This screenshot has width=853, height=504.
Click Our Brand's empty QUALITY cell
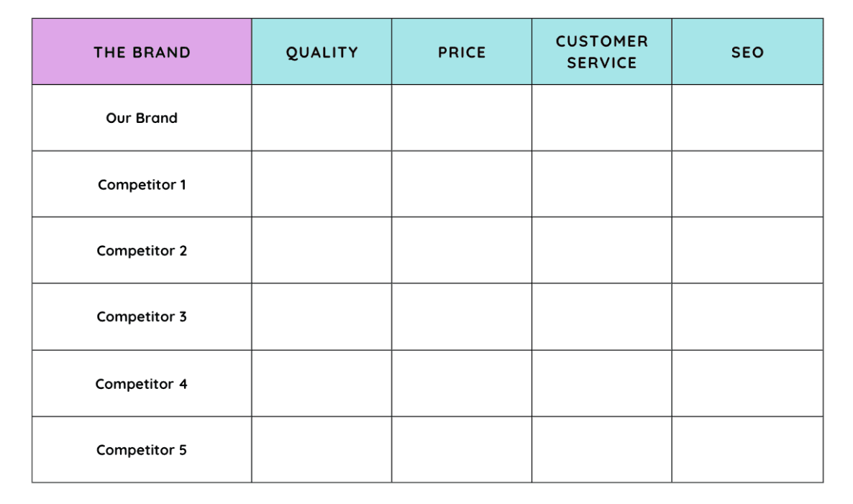tap(321, 118)
